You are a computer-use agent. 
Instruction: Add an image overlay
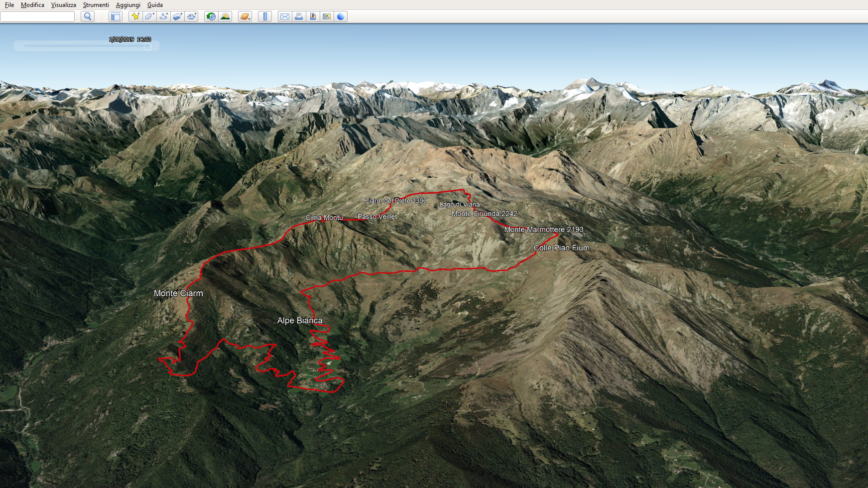click(178, 16)
